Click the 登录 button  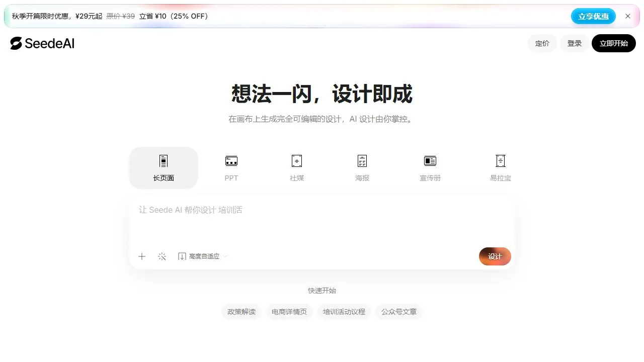[x=575, y=43]
